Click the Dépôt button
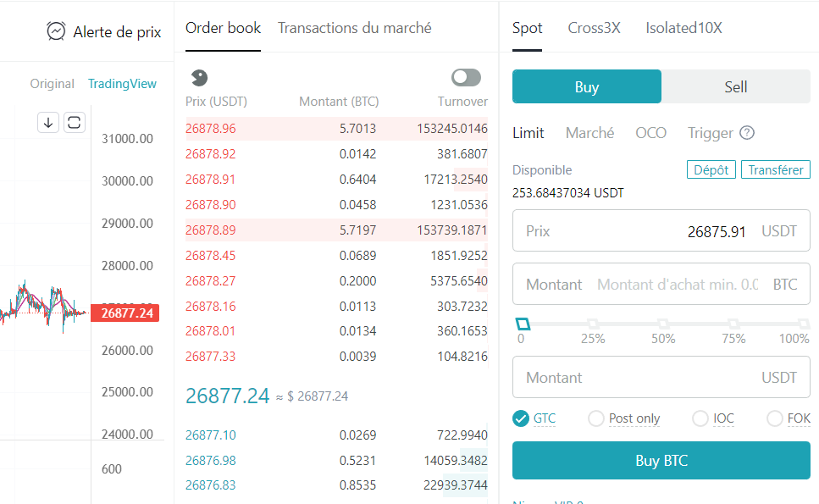 point(711,169)
